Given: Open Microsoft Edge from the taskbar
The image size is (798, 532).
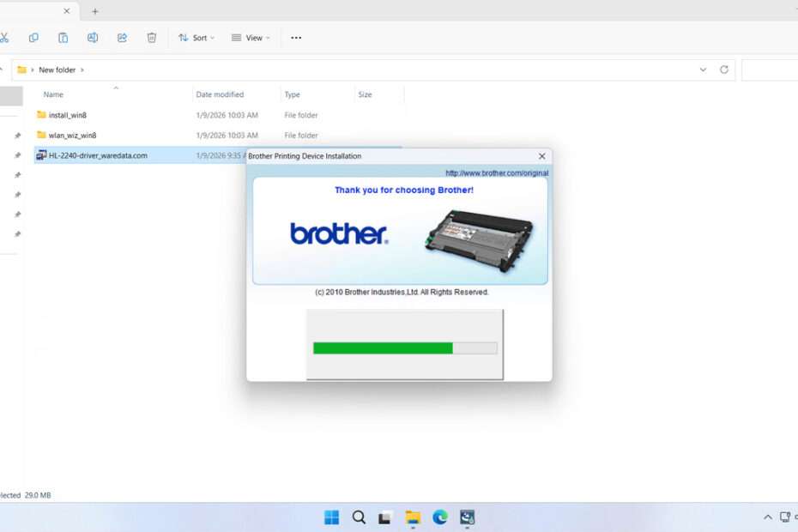Looking at the screenshot, I should (x=439, y=517).
